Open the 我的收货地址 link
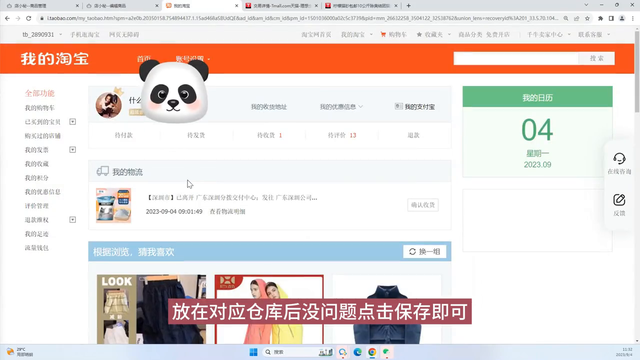 tap(269, 107)
